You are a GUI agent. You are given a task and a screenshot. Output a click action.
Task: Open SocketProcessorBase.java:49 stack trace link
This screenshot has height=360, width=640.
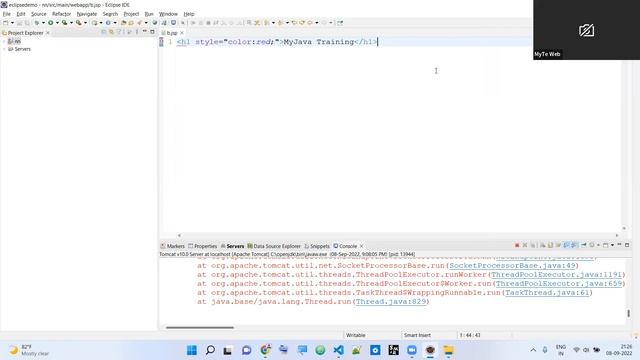(x=512, y=266)
